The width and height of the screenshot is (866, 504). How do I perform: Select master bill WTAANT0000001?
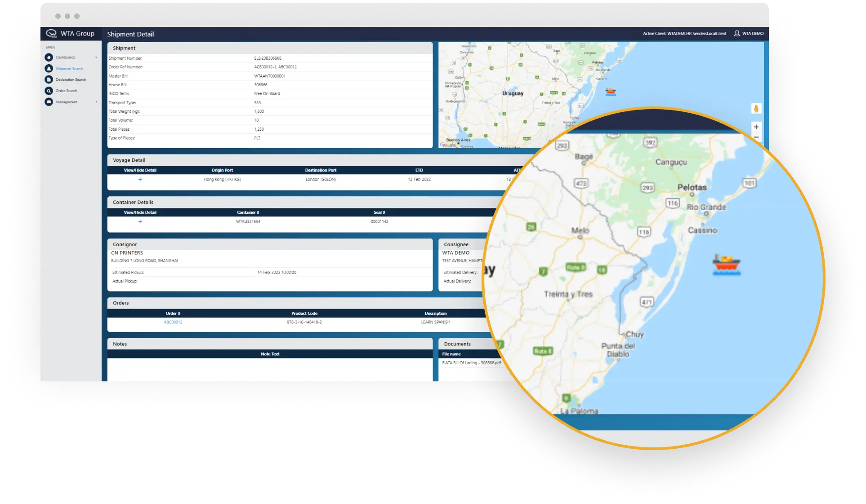pos(270,76)
